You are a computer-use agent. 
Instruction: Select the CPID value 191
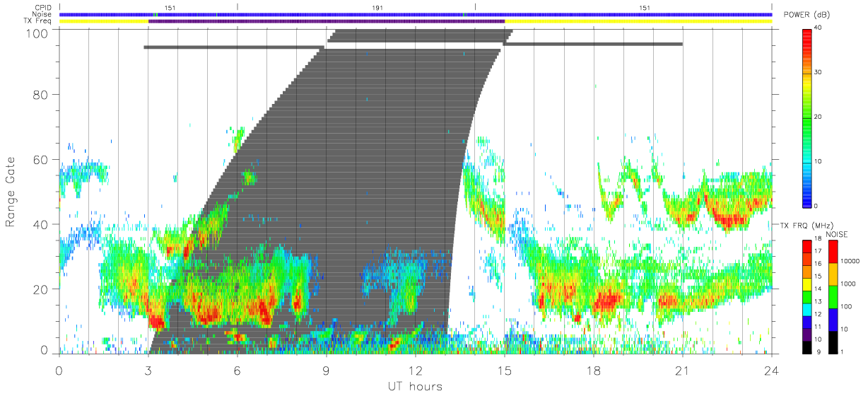pyautogui.click(x=378, y=8)
